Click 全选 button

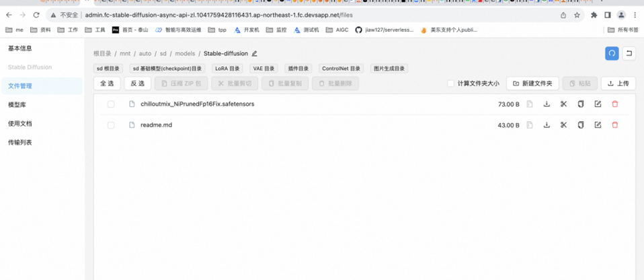pos(107,83)
